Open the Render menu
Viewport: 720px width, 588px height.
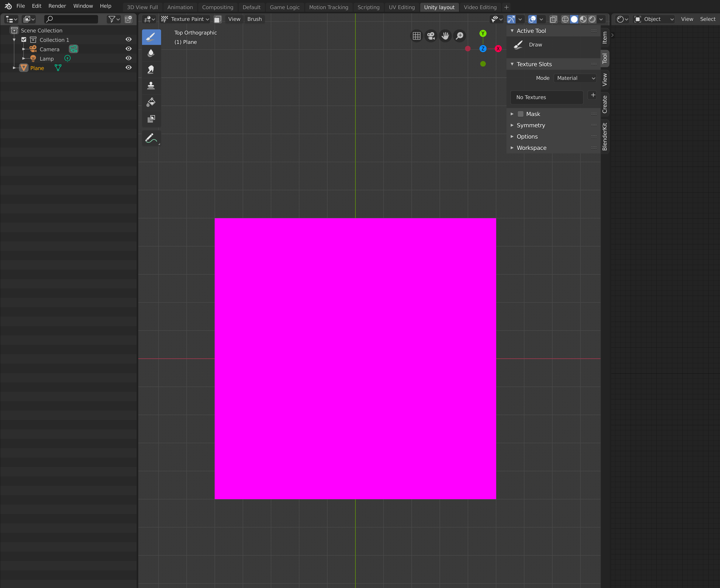(x=57, y=6)
